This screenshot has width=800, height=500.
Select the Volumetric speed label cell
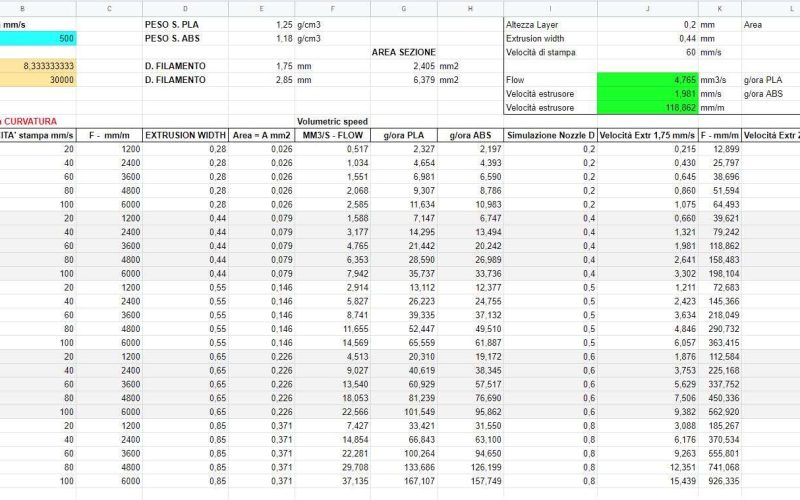click(x=333, y=120)
